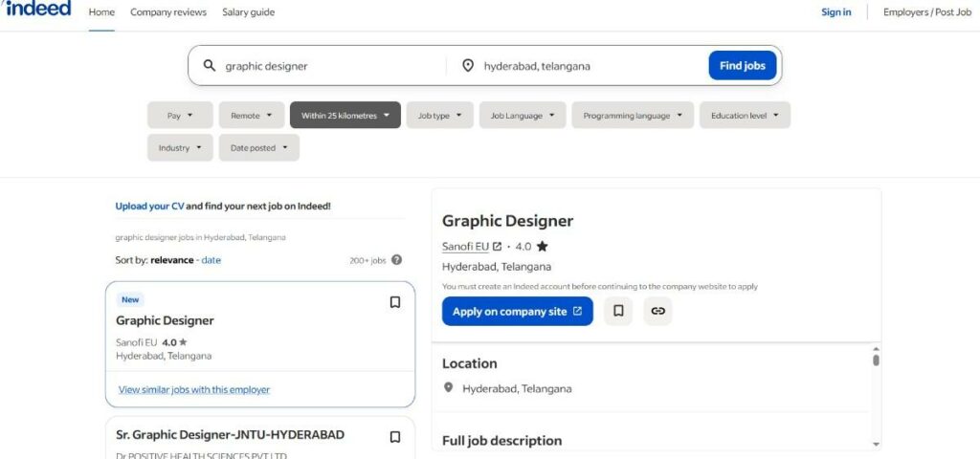The width and height of the screenshot is (980, 459).
Task: Expand Education level filter
Action: pyautogui.click(x=745, y=116)
